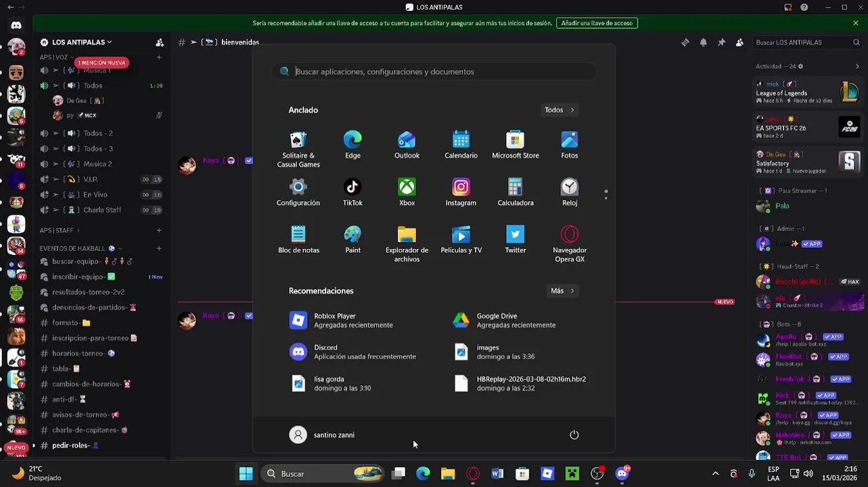Open Discord recommended app entry
The image size is (868, 487).
tap(352, 352)
